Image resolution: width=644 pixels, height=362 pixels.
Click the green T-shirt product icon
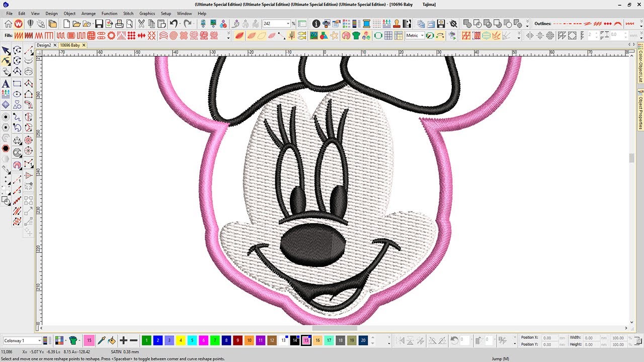(356, 36)
